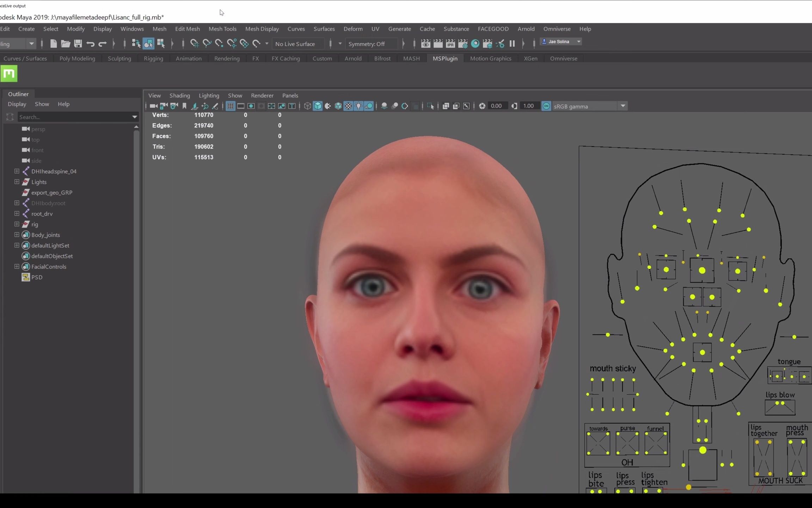Toggle the default lighting lightbulb icon
Screen dimensions: 812x508
pos(358,106)
